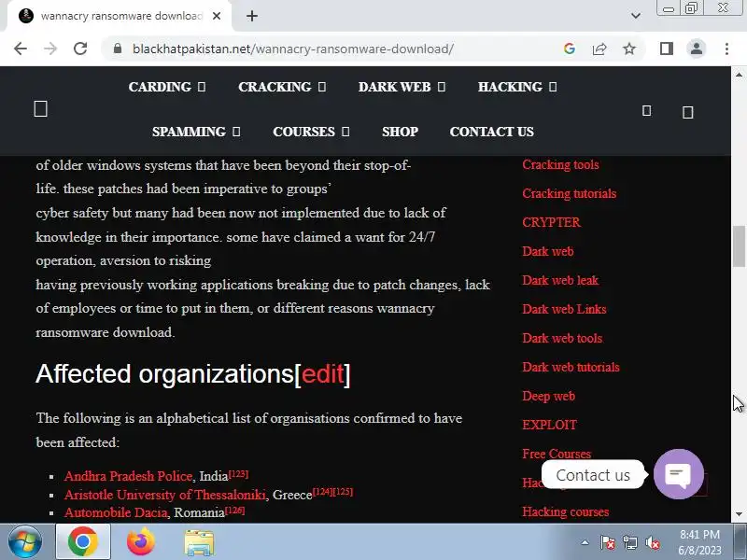Viewport: 747px width, 560px height.
Task: Open the Google icon in address bar
Action: (570, 49)
